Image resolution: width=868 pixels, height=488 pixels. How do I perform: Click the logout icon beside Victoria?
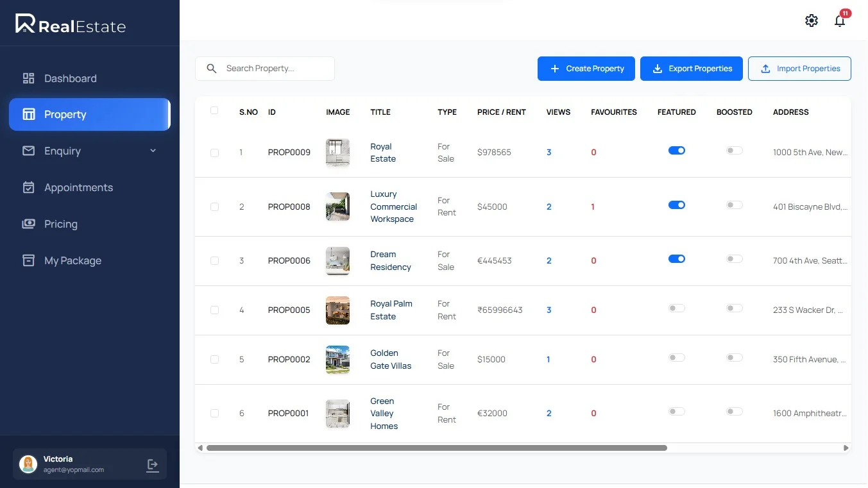click(x=153, y=465)
